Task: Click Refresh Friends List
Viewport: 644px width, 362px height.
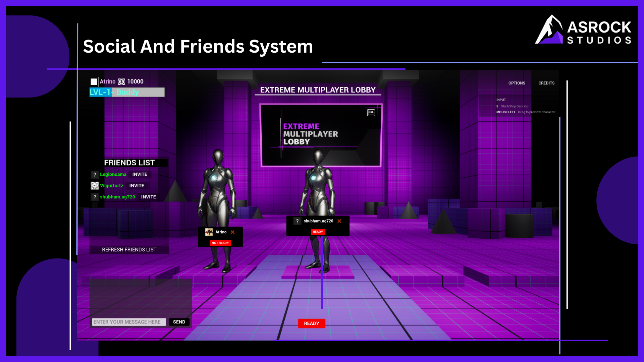Action: point(129,250)
